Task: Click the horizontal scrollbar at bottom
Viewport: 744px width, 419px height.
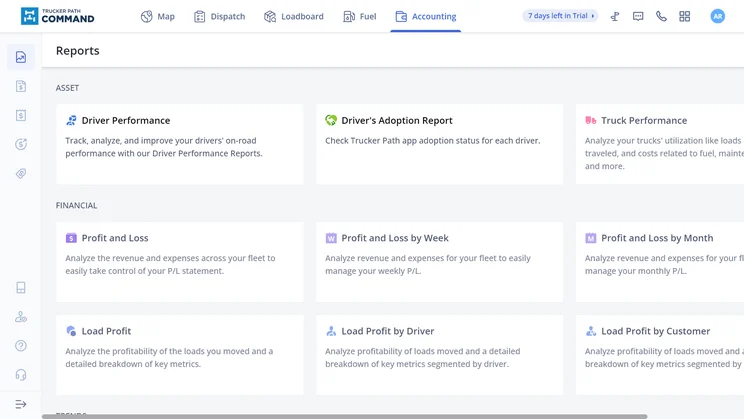Action: point(344,417)
